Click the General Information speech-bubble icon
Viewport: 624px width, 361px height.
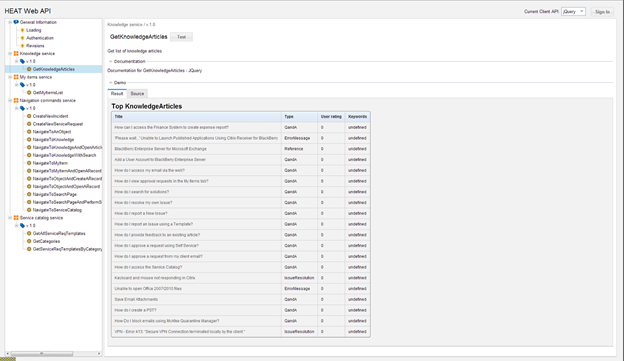16,22
